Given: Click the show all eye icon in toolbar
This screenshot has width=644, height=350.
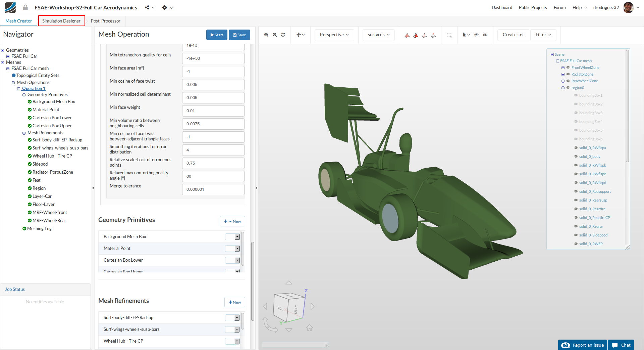Looking at the screenshot, I should click(485, 35).
